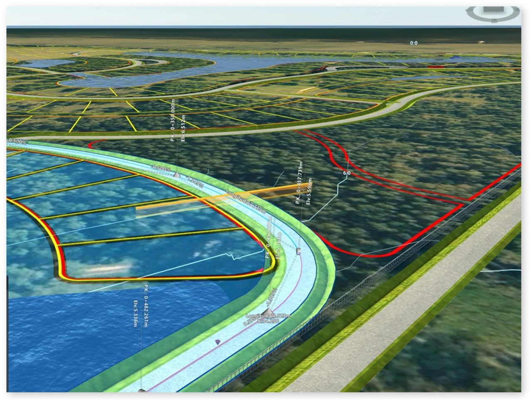The height and width of the screenshot is (403, 532).
Task: Click the rewind icon on the navigation wheel
Action: coord(517,10)
